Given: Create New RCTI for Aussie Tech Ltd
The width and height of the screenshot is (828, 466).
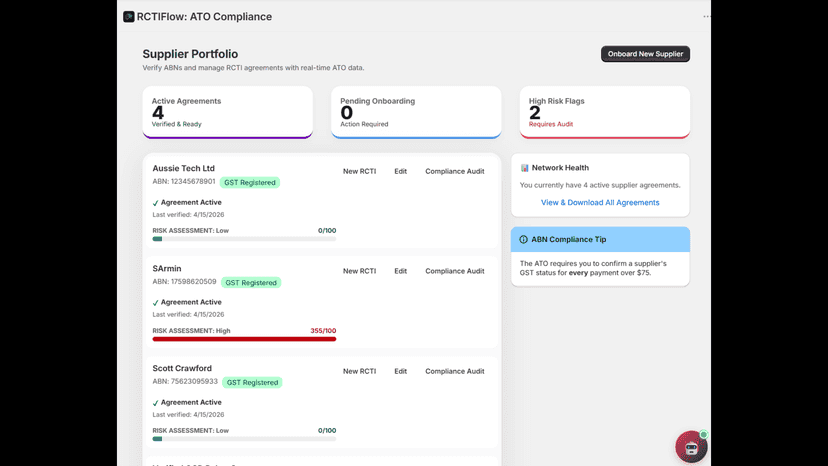Looking at the screenshot, I should [360, 171].
